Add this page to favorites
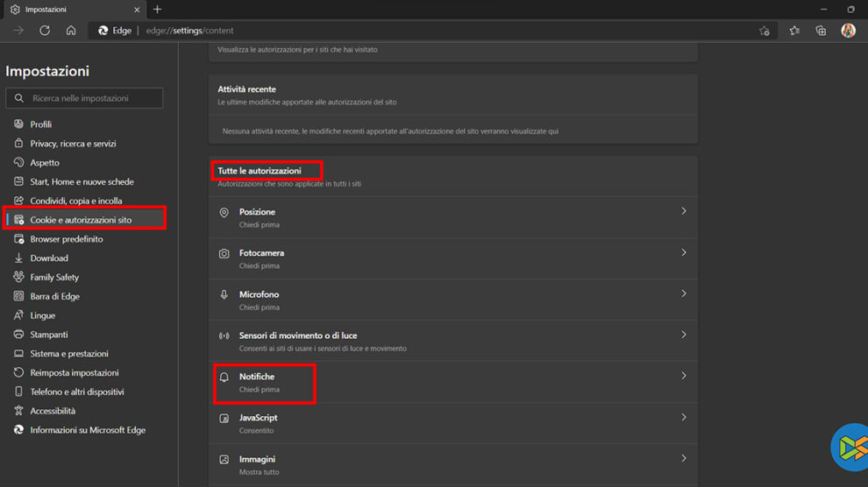 point(764,31)
